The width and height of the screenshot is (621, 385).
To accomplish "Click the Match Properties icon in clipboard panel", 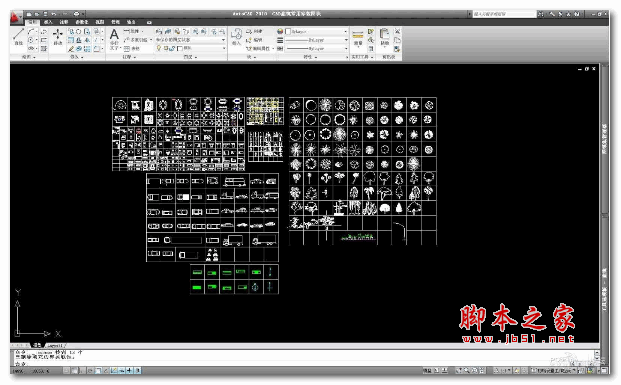I will 397,49.
